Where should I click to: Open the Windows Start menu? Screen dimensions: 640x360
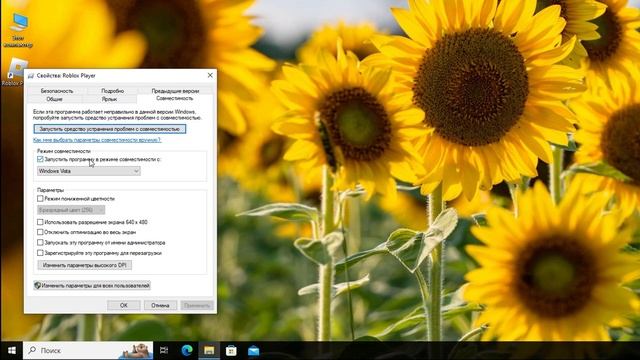tap(11, 350)
